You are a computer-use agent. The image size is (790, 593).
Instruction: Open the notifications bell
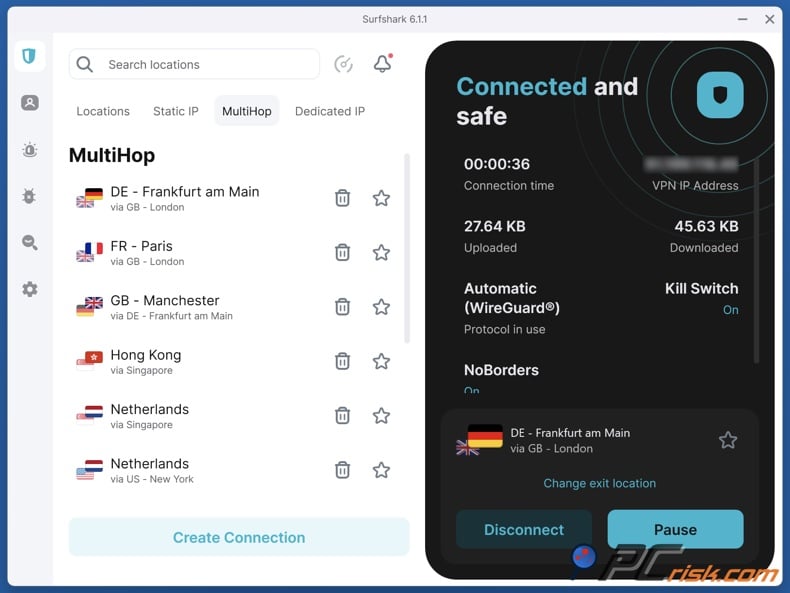382,64
